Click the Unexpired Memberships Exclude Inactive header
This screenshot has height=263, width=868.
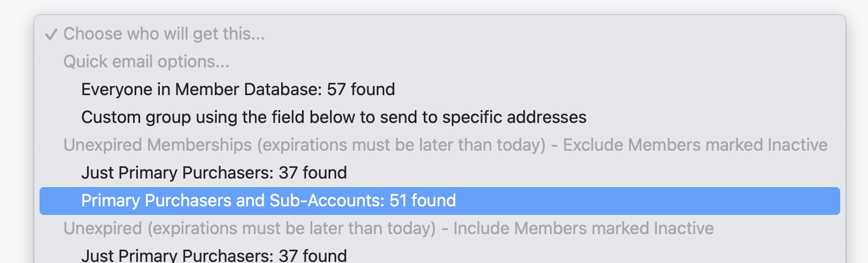pyautogui.click(x=445, y=145)
